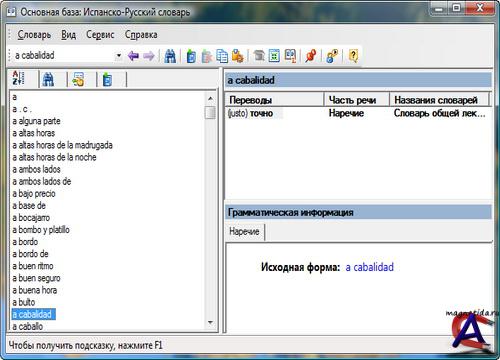Click the paste clipboard icon

tap(238, 56)
